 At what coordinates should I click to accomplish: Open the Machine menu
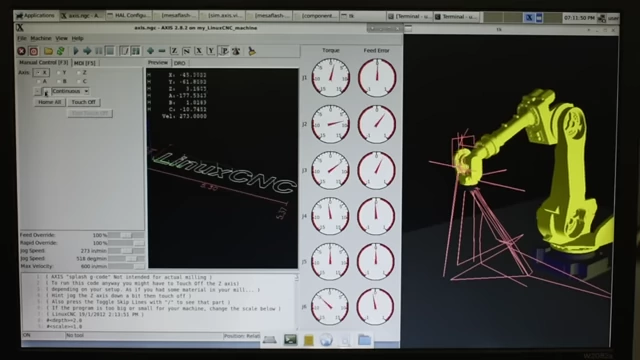pyautogui.click(x=41, y=38)
